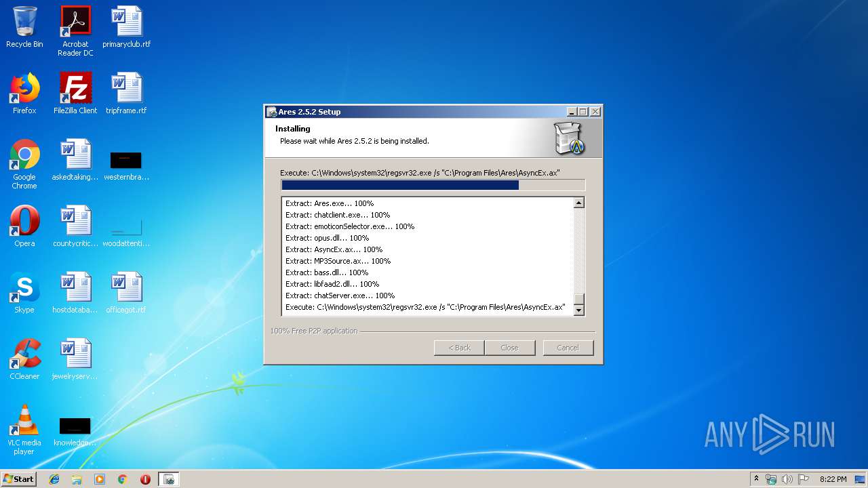This screenshot has height=488, width=868.
Task: Show hidden tray icons arrow
Action: click(756, 479)
